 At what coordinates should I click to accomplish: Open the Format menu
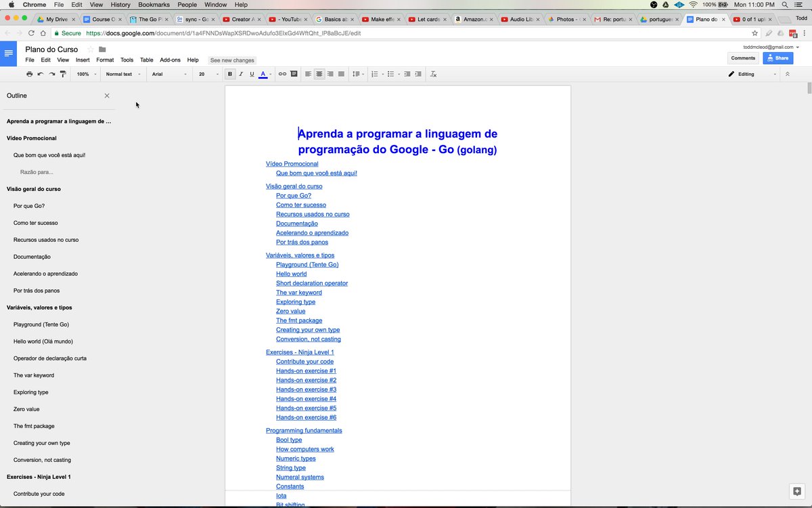[105, 60]
